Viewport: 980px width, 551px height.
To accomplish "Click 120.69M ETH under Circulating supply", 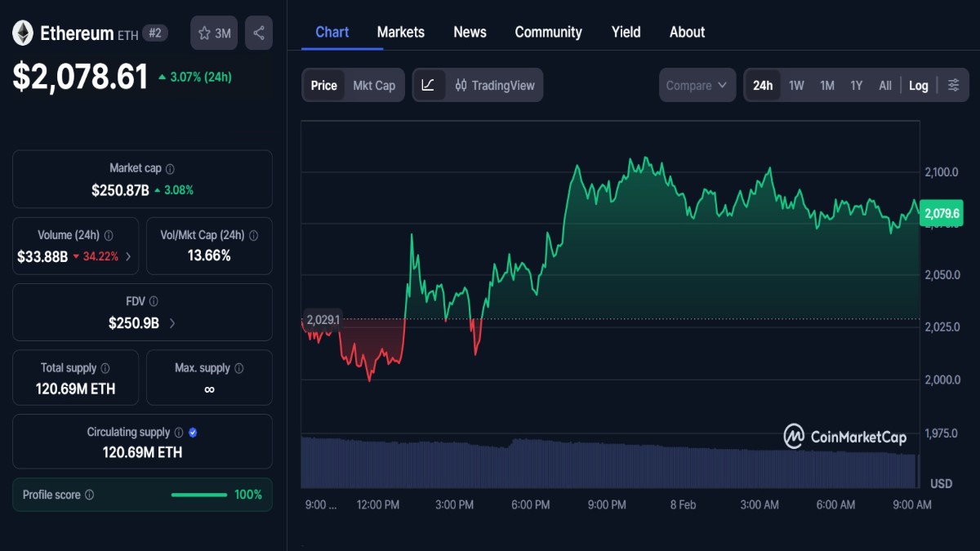I will click(x=142, y=452).
